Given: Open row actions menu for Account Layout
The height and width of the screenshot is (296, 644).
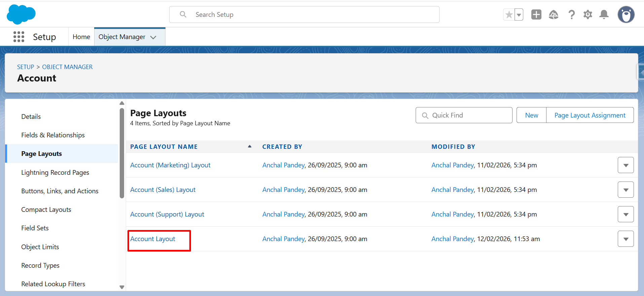Looking at the screenshot, I should pos(626,239).
